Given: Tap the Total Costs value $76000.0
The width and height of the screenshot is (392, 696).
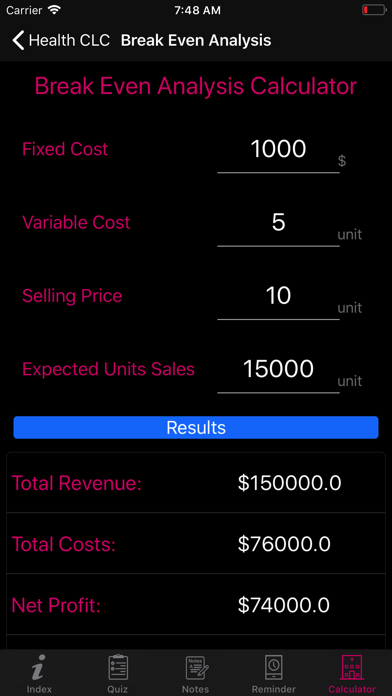Looking at the screenshot, I should pyautogui.click(x=284, y=544).
